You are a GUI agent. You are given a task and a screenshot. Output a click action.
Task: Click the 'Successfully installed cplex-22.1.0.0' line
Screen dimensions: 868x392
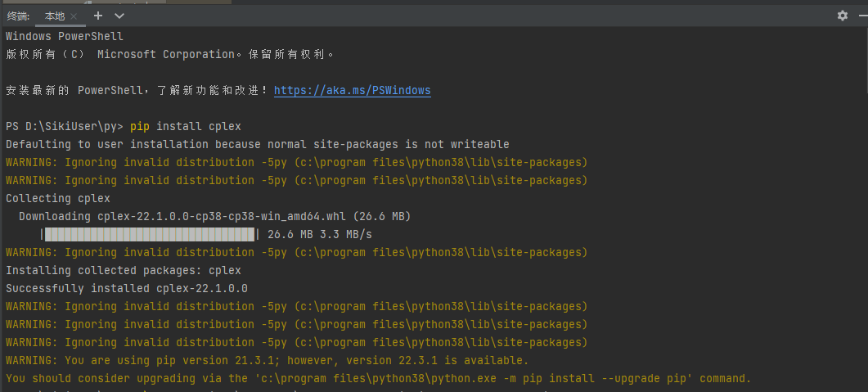126,288
